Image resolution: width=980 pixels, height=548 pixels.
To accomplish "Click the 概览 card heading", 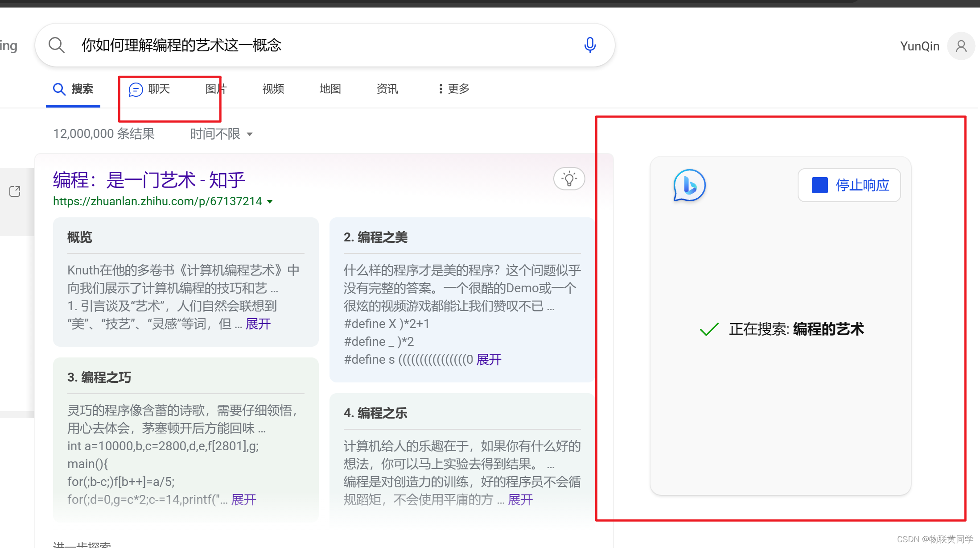I will 80,237.
